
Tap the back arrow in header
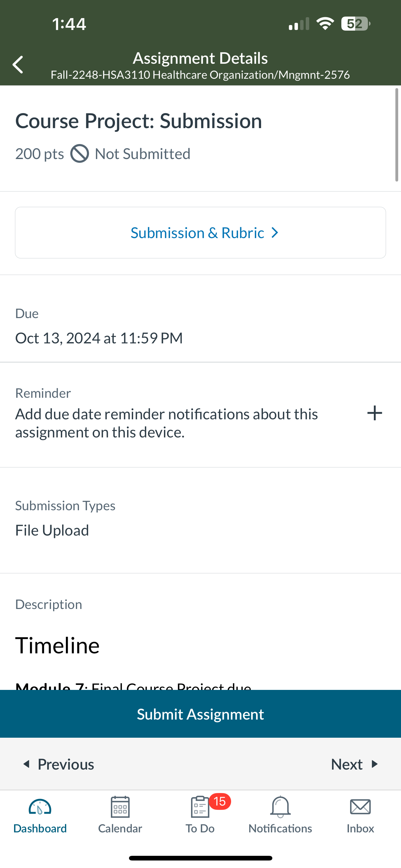click(x=18, y=64)
